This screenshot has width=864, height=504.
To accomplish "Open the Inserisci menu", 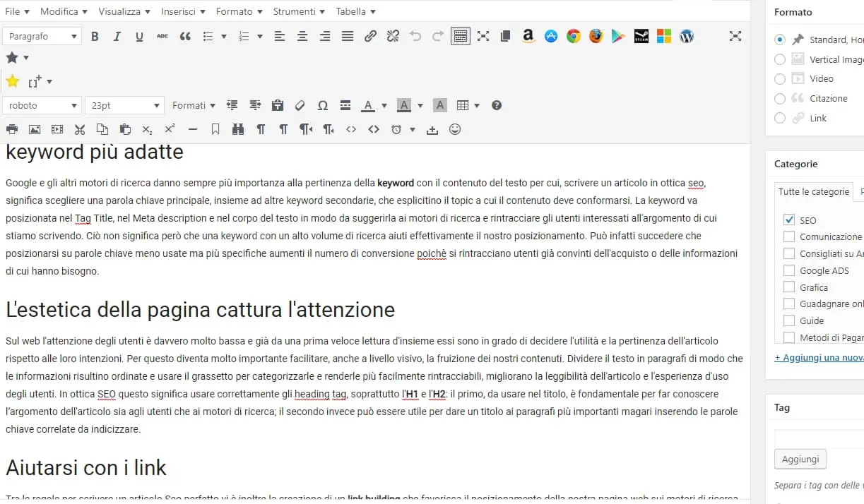I will [183, 11].
